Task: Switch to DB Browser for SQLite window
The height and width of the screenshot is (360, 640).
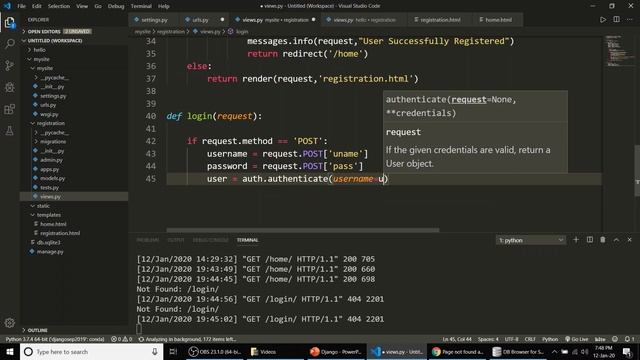Action: [518, 351]
